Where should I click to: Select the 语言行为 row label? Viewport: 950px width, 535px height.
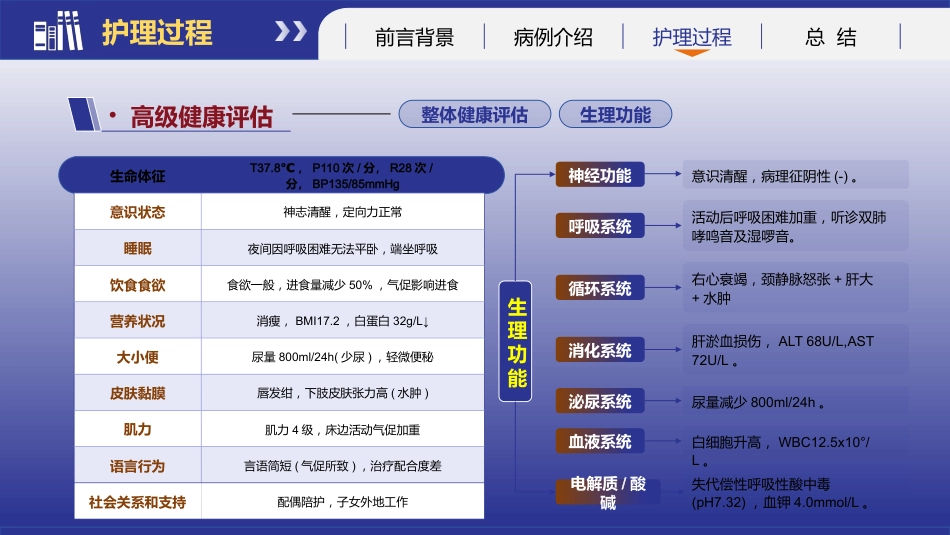click(138, 466)
